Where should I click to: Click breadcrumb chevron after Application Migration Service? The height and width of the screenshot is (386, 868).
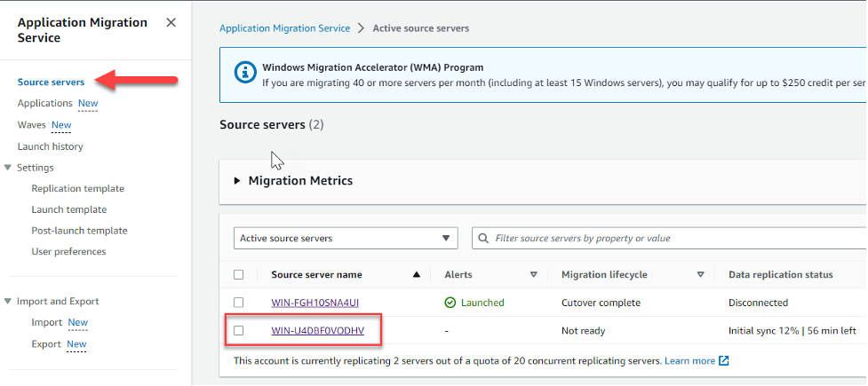(x=362, y=28)
